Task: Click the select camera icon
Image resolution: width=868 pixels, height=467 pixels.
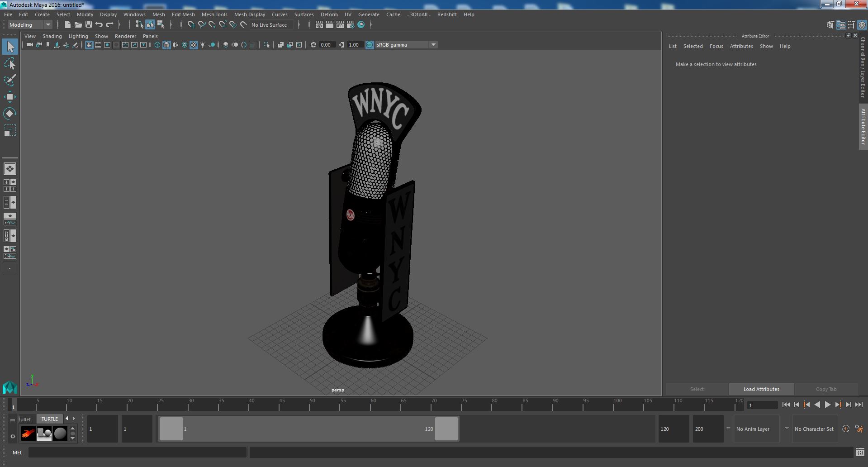Action: tap(30, 45)
